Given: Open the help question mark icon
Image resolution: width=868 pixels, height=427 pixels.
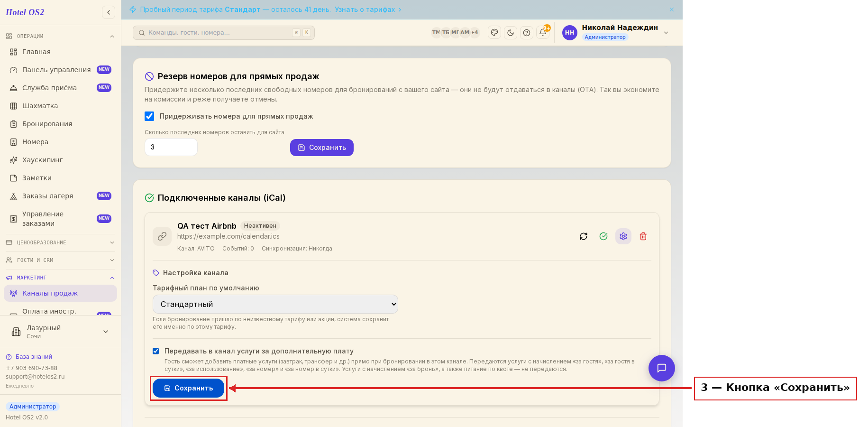Looking at the screenshot, I should (x=527, y=32).
